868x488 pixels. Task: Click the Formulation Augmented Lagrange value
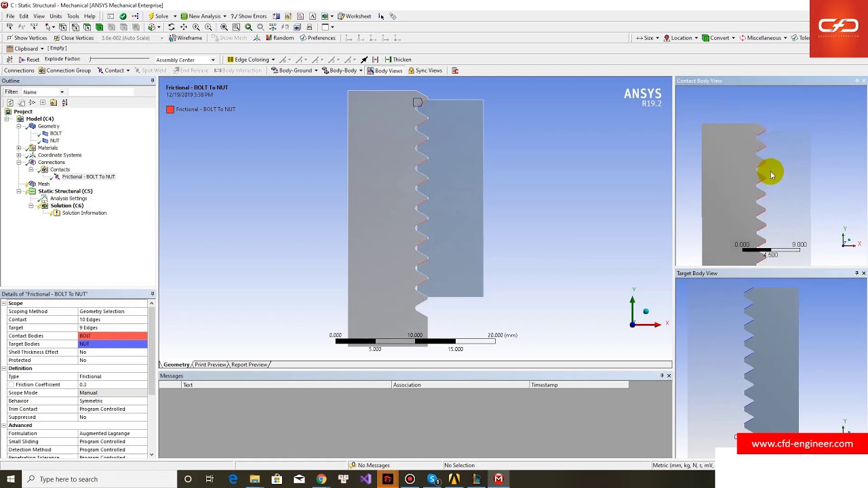(x=113, y=434)
